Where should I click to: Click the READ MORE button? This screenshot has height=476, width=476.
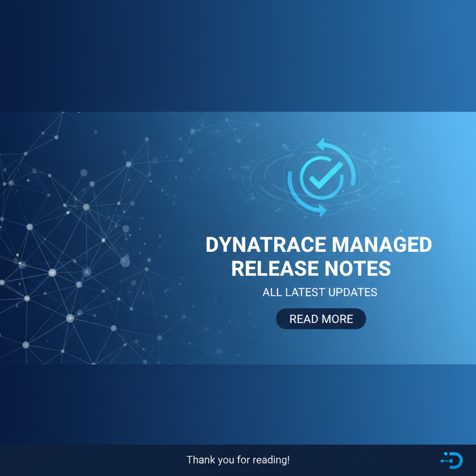pyautogui.click(x=321, y=319)
